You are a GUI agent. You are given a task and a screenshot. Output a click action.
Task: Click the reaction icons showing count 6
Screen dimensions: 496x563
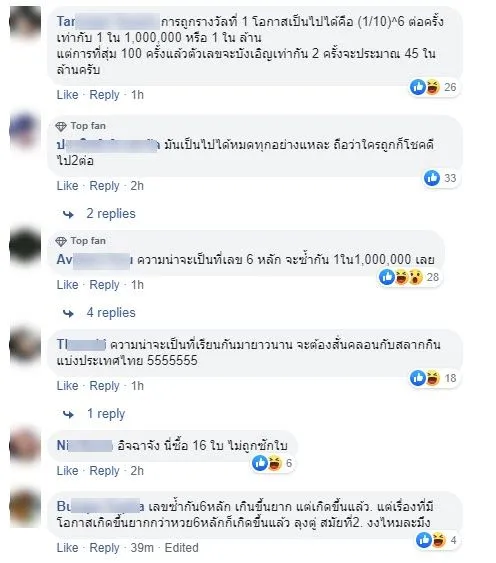coord(272,463)
